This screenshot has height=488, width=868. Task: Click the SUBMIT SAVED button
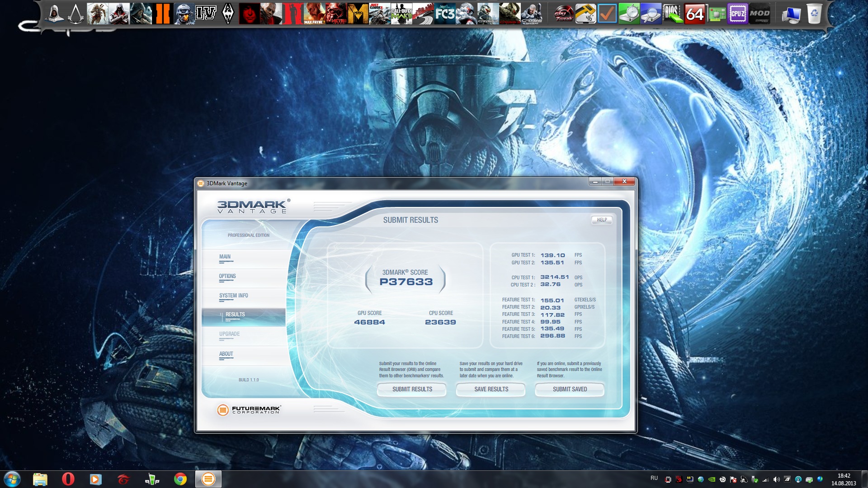(570, 389)
